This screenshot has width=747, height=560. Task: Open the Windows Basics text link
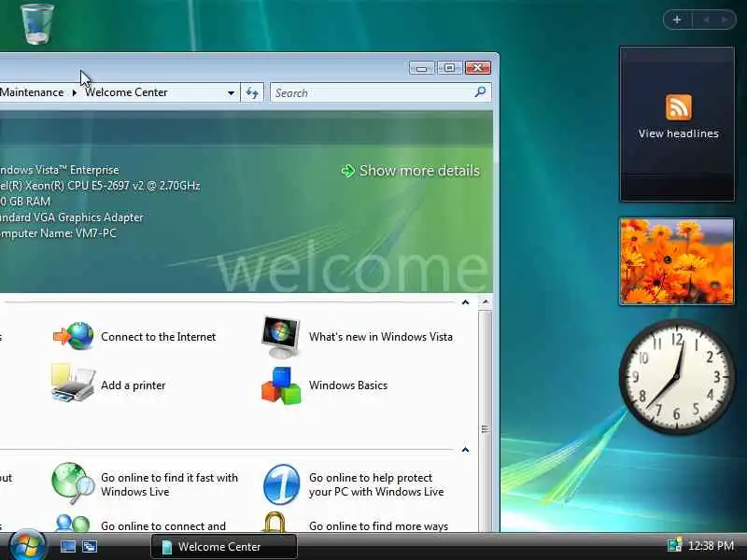tap(348, 385)
